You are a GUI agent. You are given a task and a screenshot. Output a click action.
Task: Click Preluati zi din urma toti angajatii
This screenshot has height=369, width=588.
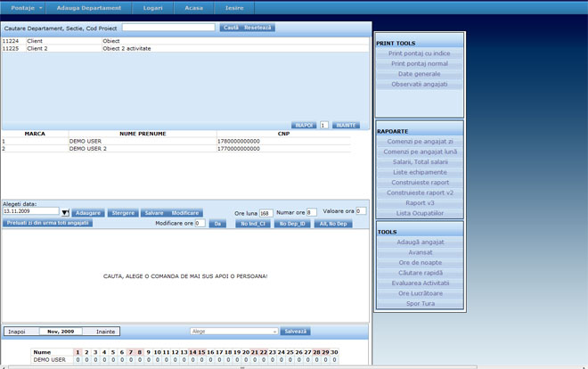tap(47, 223)
